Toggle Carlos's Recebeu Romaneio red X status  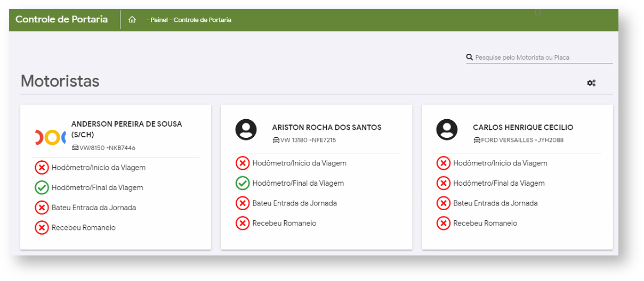click(443, 224)
